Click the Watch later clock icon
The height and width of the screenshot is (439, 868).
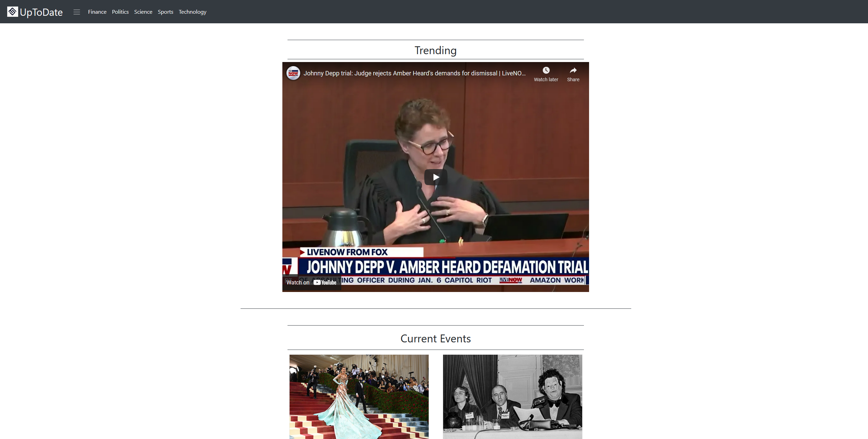546,71
